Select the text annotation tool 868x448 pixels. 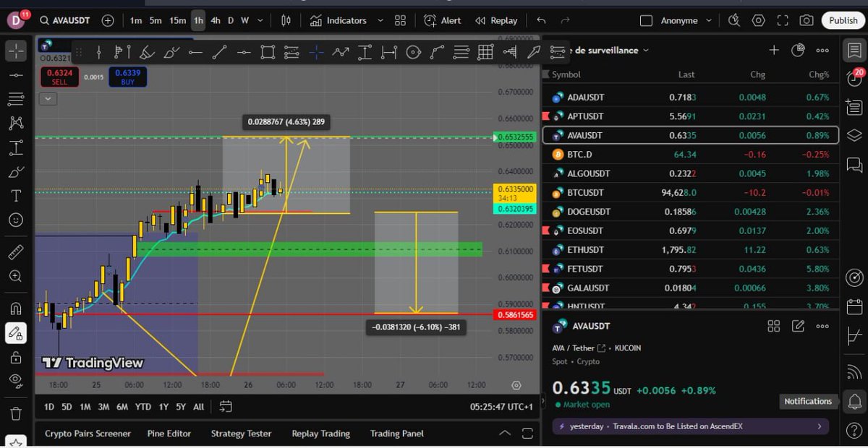(x=16, y=196)
